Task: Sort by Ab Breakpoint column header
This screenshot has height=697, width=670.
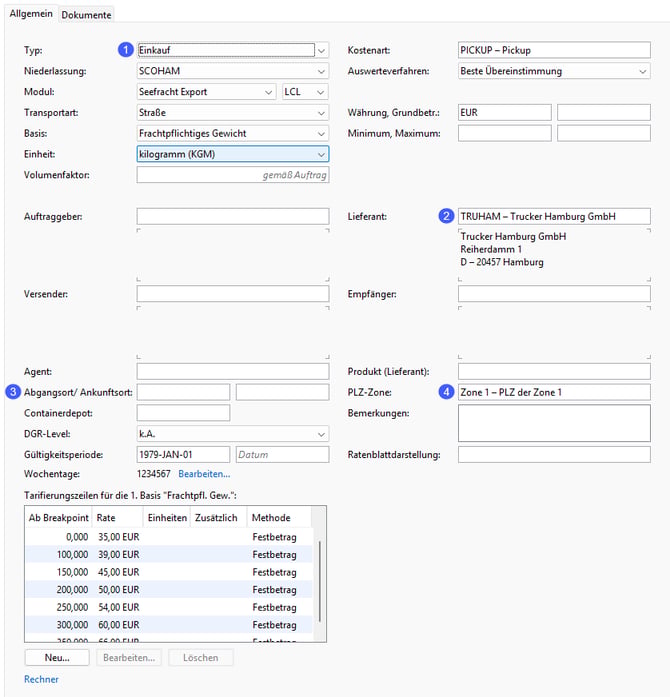Action: [58, 518]
